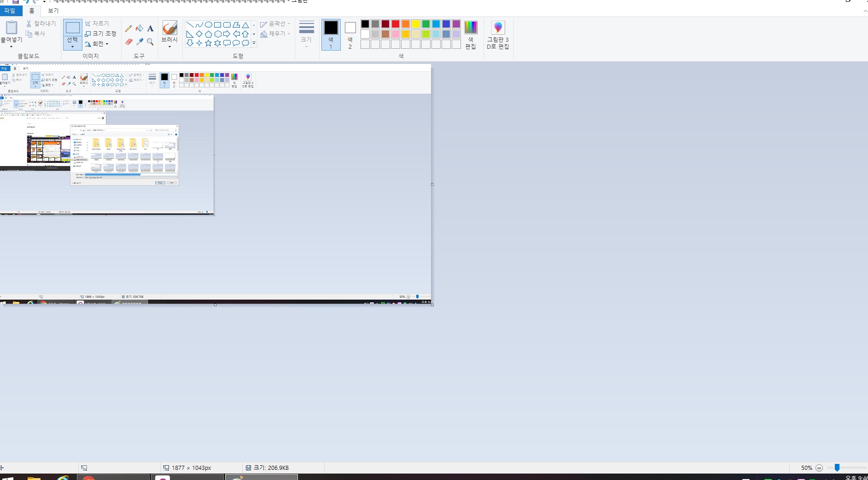Viewport: 868px width, 480px height.
Task: Open Edit colors (색 편집)
Action: click(471, 35)
